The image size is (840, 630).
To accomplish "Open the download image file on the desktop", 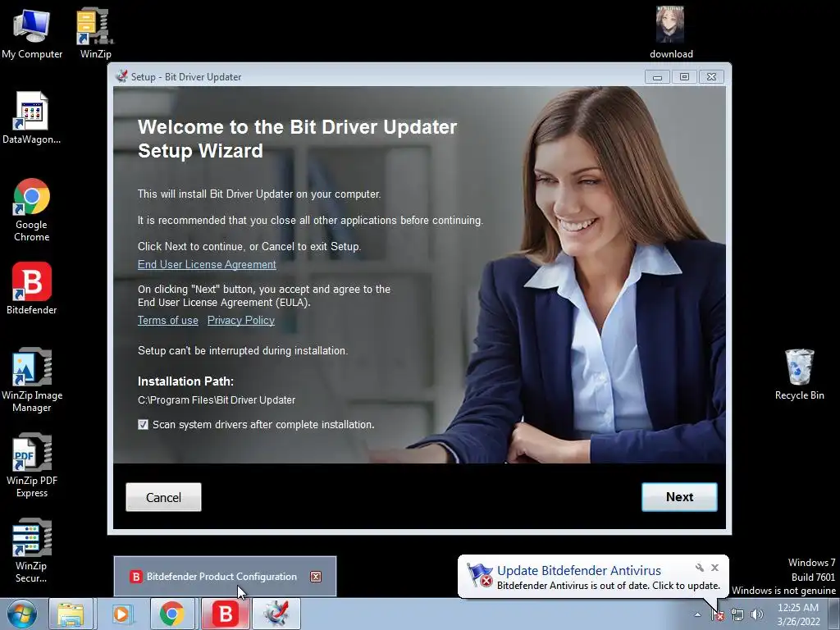I will click(671, 33).
